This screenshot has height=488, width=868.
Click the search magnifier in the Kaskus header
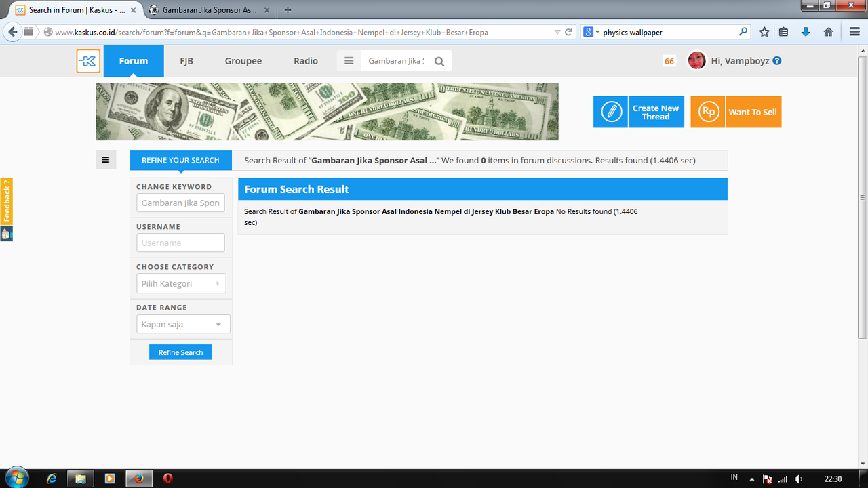(439, 61)
